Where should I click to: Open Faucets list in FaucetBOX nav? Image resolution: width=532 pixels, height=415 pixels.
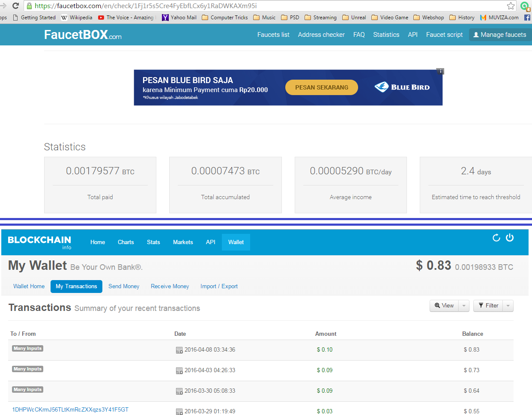[273, 35]
